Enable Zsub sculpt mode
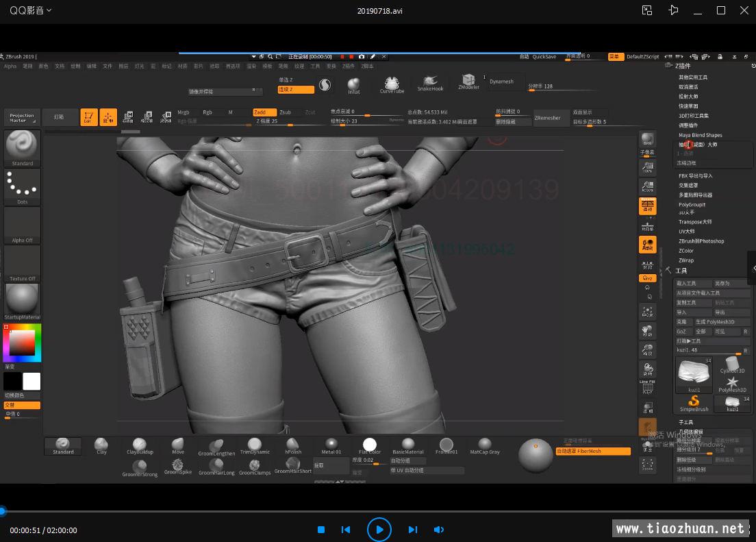The height and width of the screenshot is (542, 756). pyautogui.click(x=286, y=112)
